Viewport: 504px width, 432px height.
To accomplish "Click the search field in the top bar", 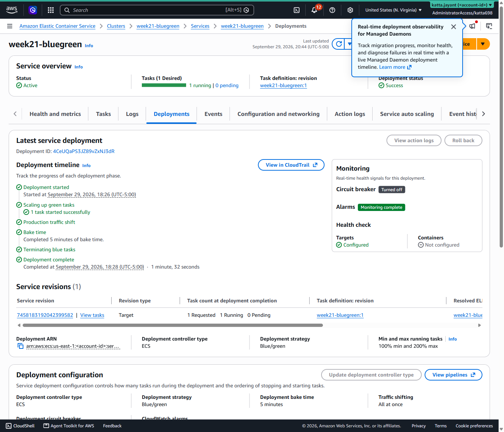I will 157,10.
